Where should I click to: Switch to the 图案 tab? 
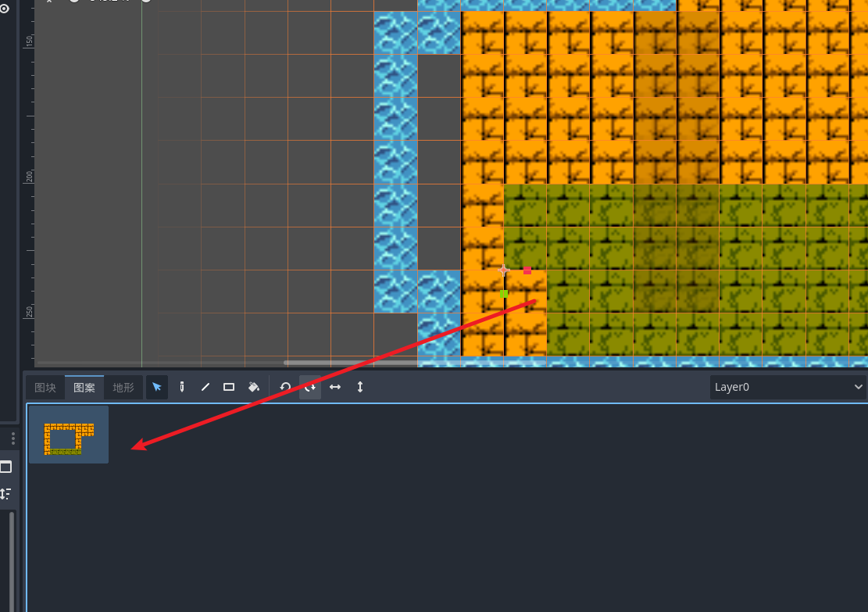84,388
